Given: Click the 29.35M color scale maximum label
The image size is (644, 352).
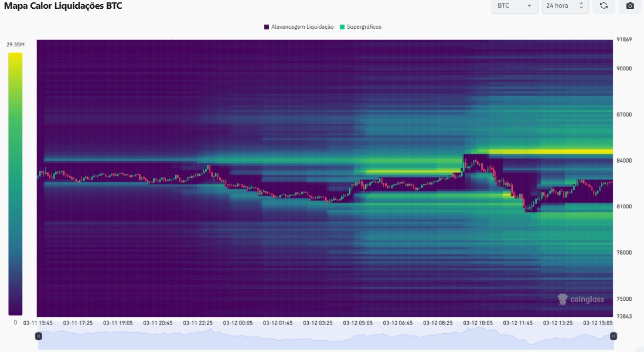Looking at the screenshot, I should coord(15,45).
